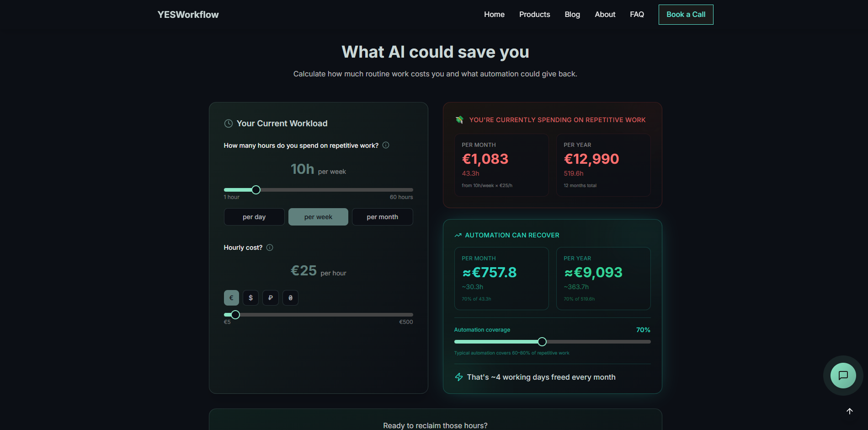
Task: Click the scroll-to-top arrow
Action: (x=849, y=411)
